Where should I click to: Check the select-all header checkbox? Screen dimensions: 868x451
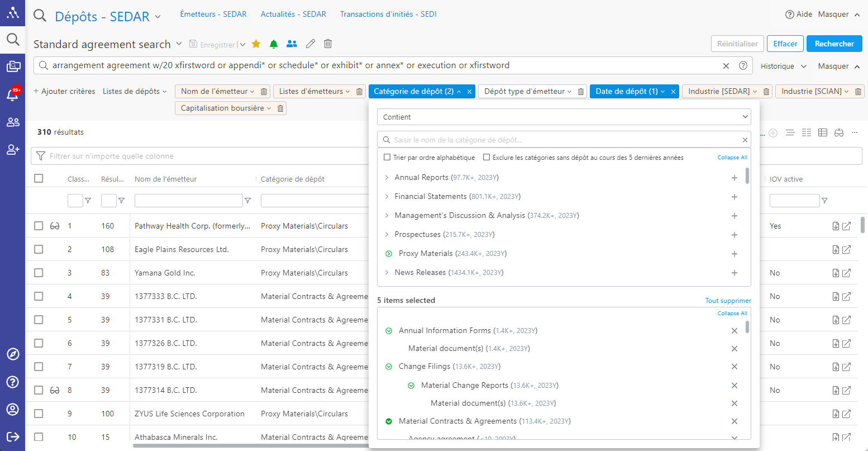pos(39,178)
